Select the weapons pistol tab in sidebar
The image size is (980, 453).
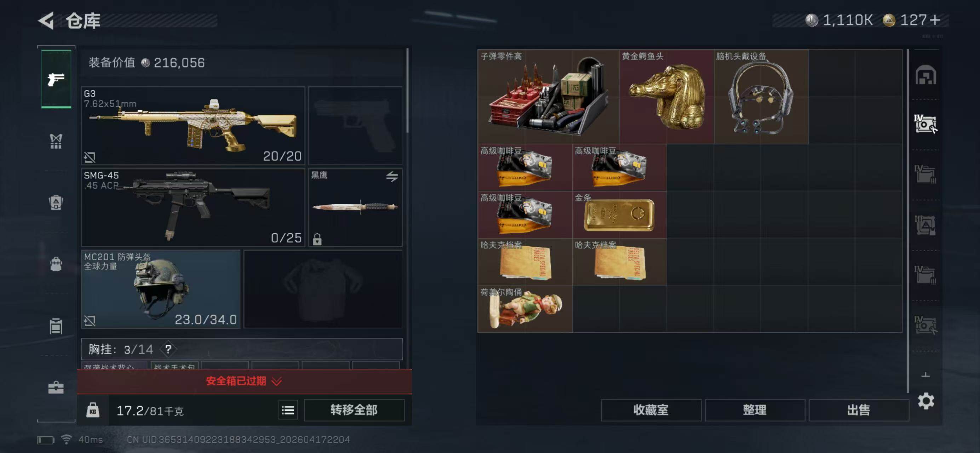(56, 79)
